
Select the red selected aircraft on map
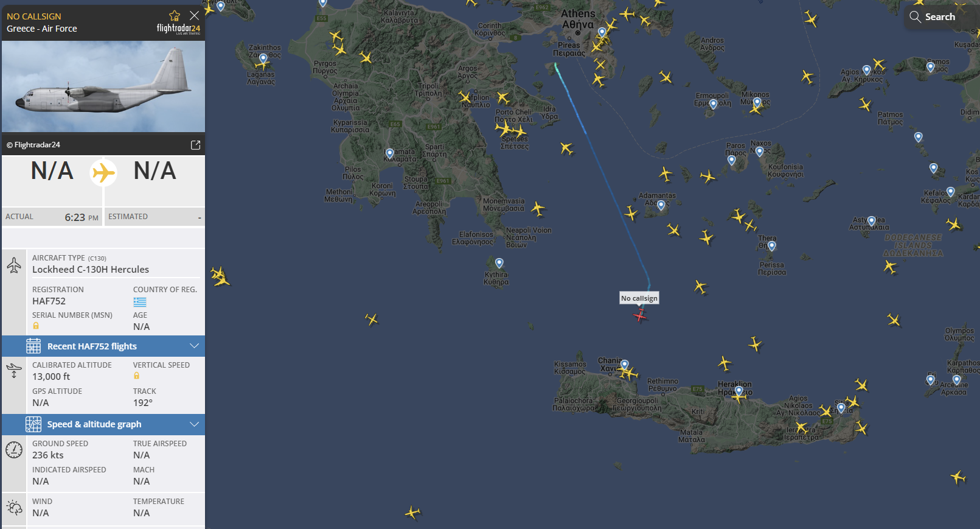click(x=640, y=315)
